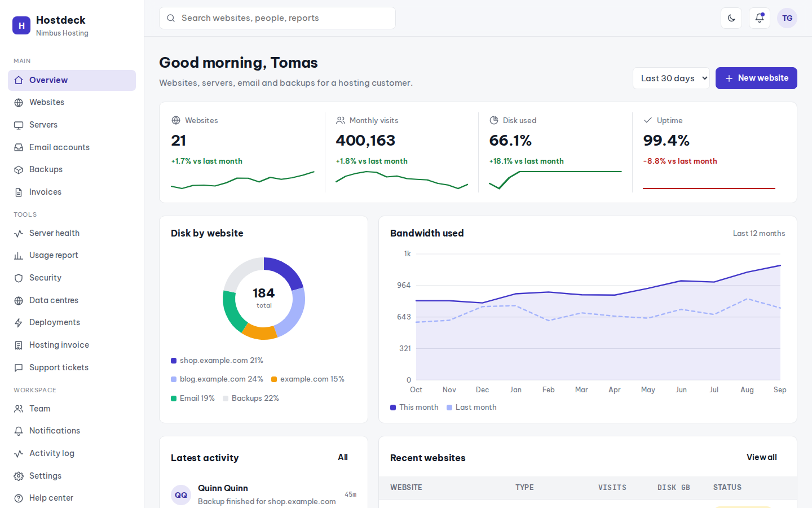The height and width of the screenshot is (508, 812).
Task: Click Backup finished for shop.example.com text
Action: point(267,501)
